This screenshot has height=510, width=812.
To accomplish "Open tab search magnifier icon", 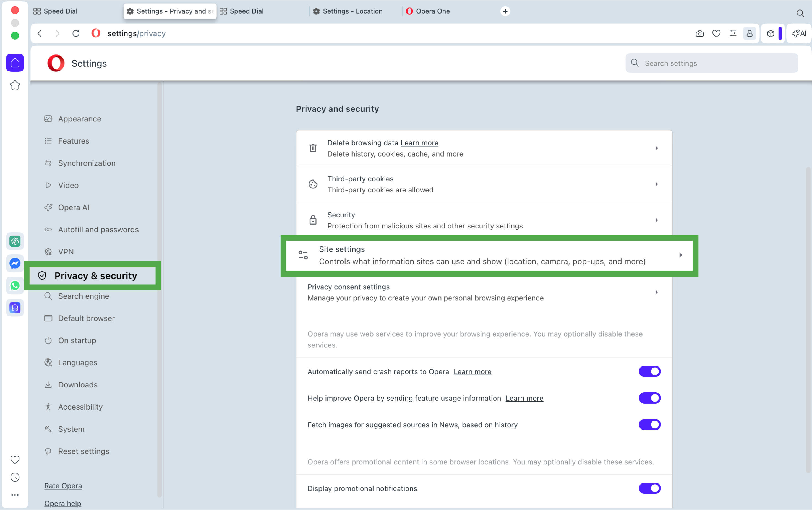I will [800, 13].
